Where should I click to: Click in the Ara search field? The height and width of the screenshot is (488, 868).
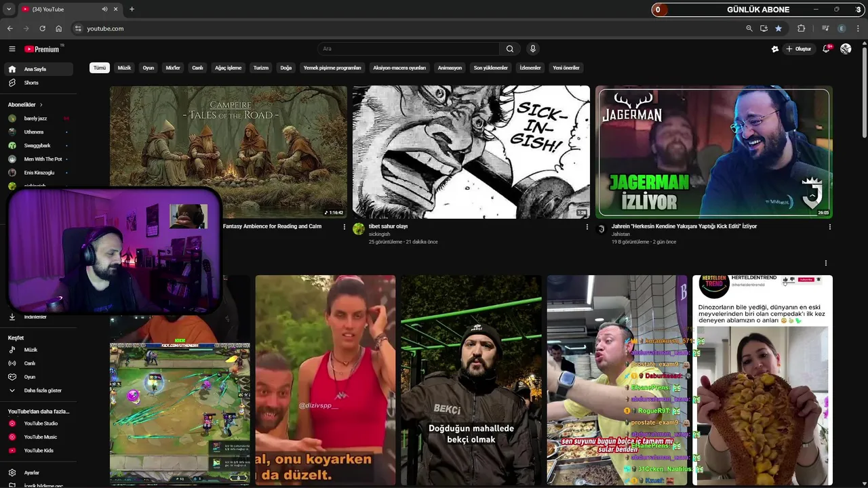tap(409, 49)
